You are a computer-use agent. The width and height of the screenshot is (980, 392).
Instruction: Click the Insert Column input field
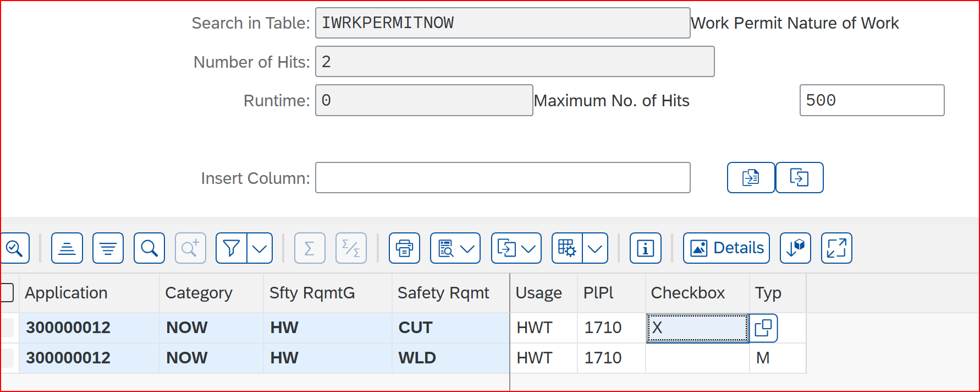click(x=502, y=178)
